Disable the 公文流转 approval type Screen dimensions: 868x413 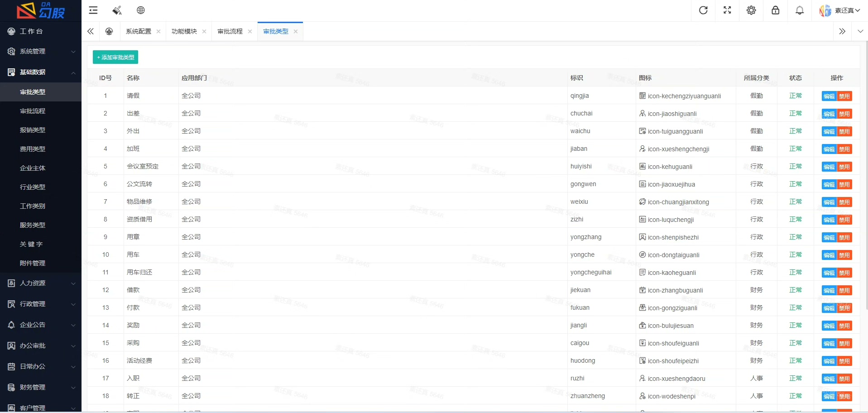click(x=844, y=184)
